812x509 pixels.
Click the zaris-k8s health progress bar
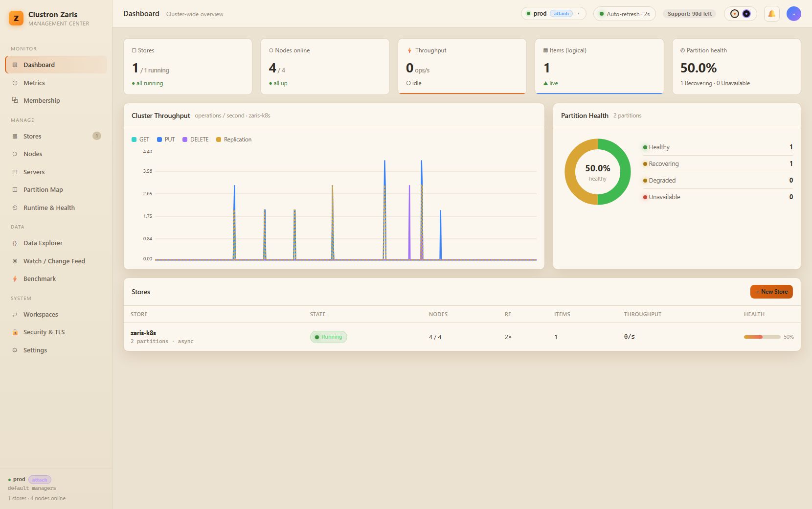(762, 337)
